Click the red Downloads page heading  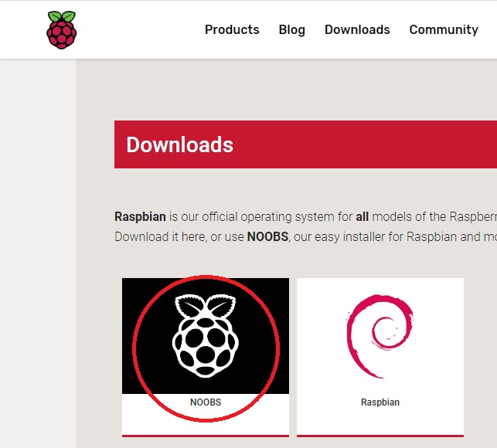pyautogui.click(x=180, y=144)
